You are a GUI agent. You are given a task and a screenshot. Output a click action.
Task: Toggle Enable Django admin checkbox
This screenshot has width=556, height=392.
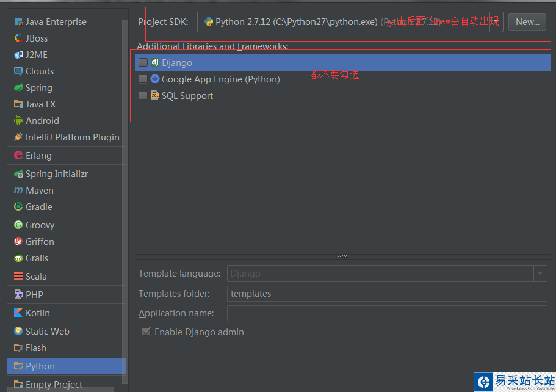(x=146, y=332)
